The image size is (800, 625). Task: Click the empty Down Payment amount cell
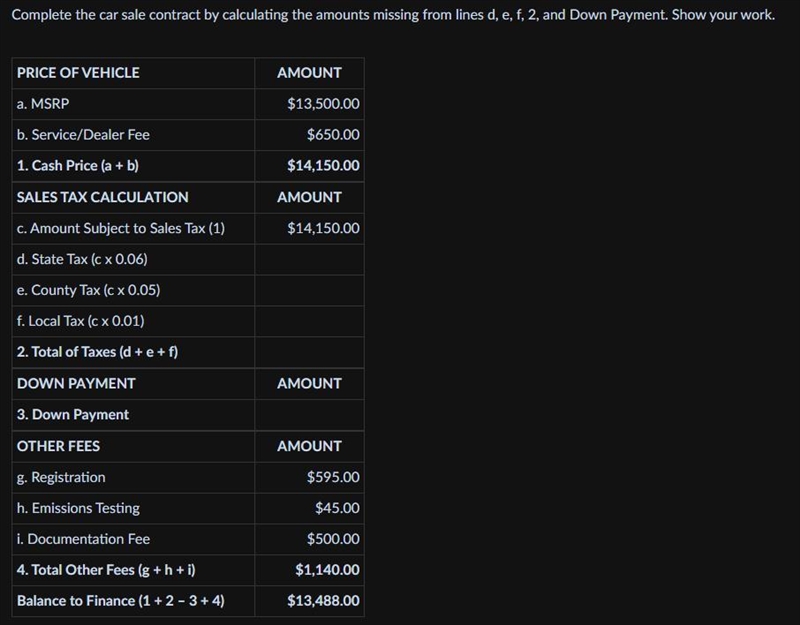click(309, 415)
